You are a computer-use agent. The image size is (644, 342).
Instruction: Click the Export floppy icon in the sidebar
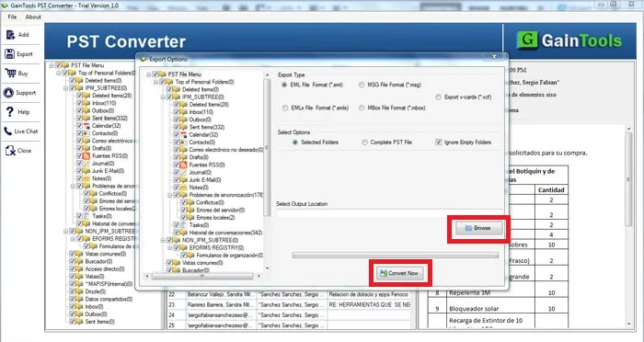[x=10, y=54]
